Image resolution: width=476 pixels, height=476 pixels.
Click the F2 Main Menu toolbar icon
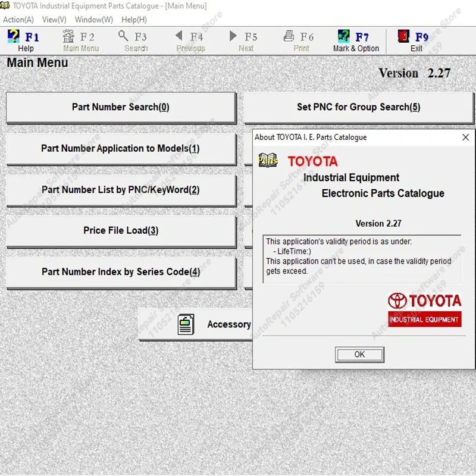pyautogui.click(x=69, y=37)
